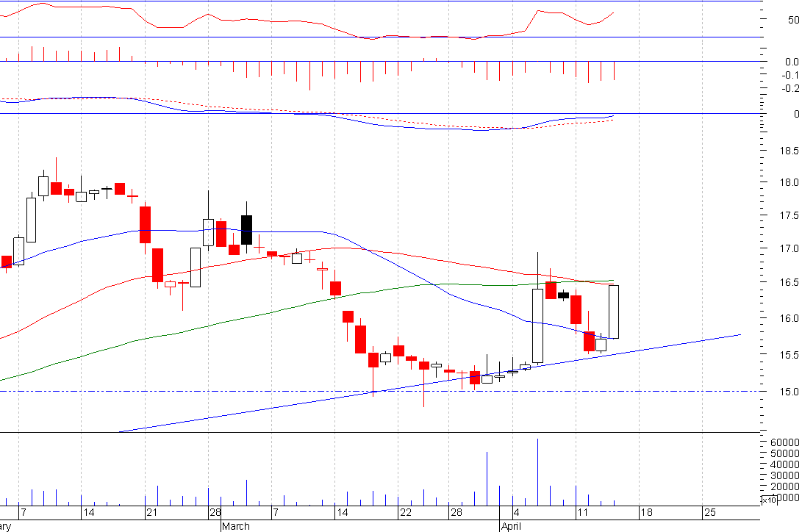Click the -0.1 histogram axis label

(x=790, y=75)
